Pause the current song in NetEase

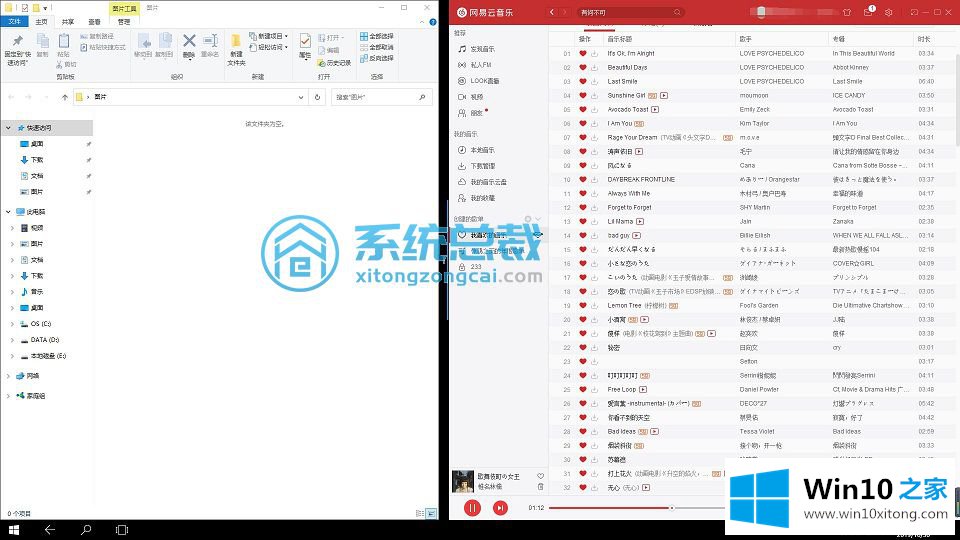[x=472, y=508]
